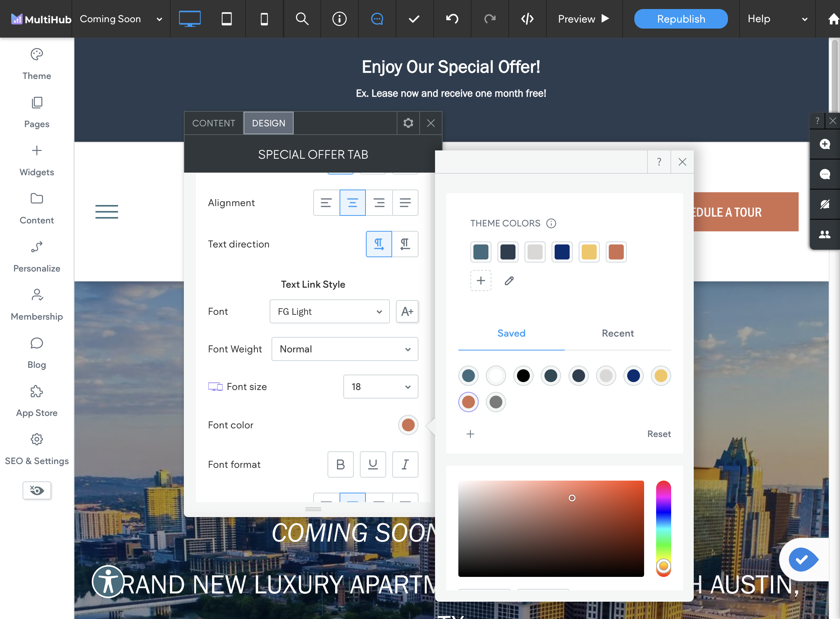840x619 pixels.
Task: Select the yellow theme color swatch
Action: [x=589, y=252]
